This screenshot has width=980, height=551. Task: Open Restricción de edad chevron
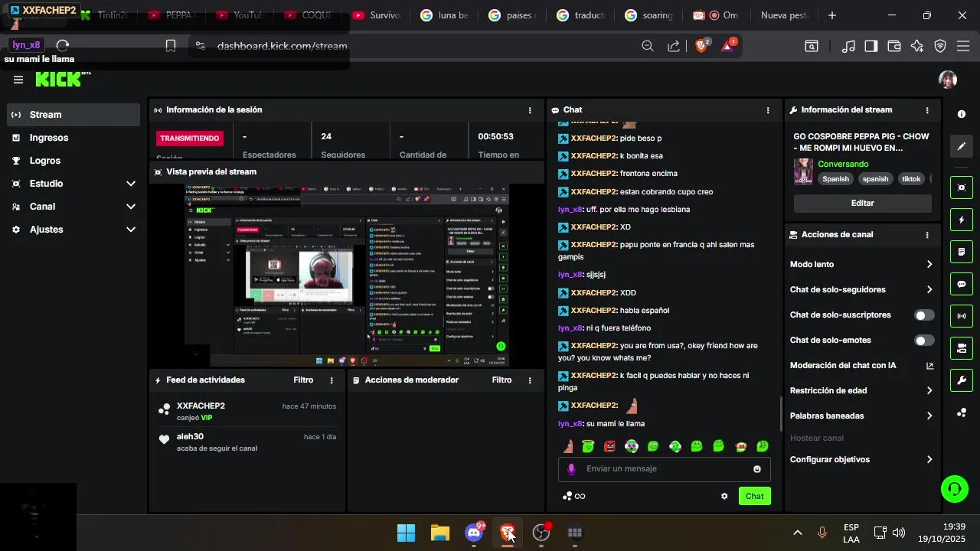(x=929, y=391)
